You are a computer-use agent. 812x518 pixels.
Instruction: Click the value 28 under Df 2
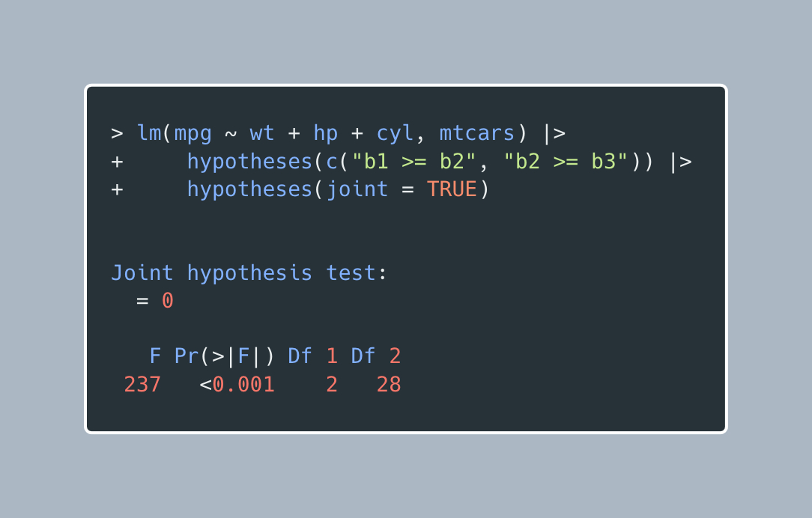tap(389, 385)
